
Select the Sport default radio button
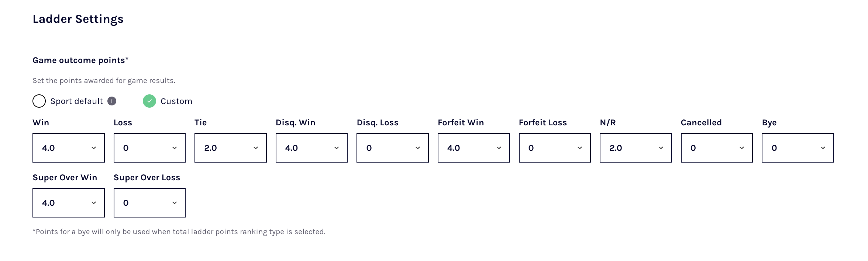[39, 101]
